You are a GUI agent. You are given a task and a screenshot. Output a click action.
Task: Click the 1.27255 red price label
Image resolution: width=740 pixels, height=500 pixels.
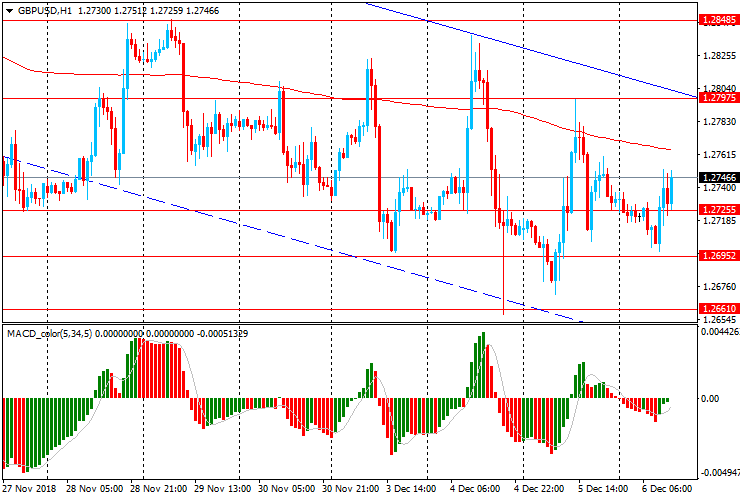click(x=717, y=210)
